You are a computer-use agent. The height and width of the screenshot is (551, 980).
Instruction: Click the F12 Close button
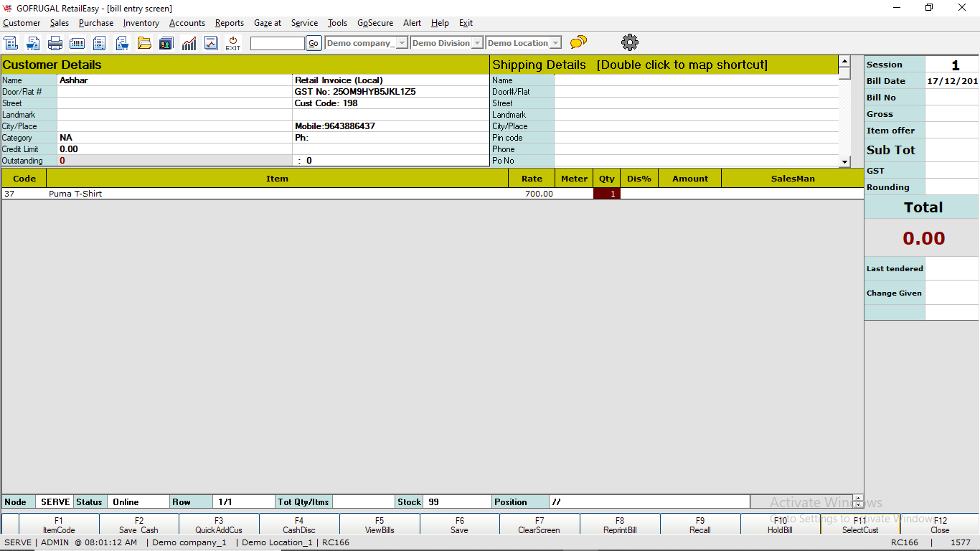(940, 525)
